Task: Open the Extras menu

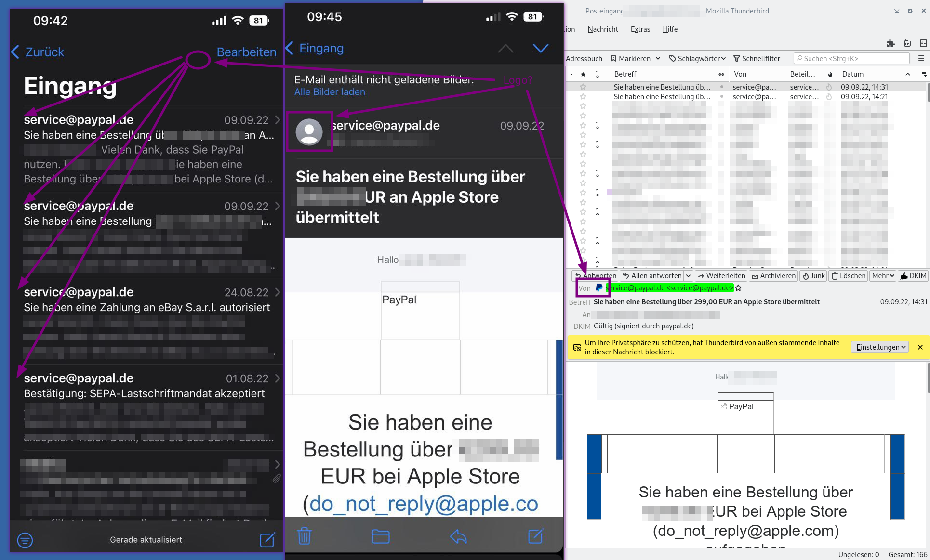Action: (x=640, y=29)
